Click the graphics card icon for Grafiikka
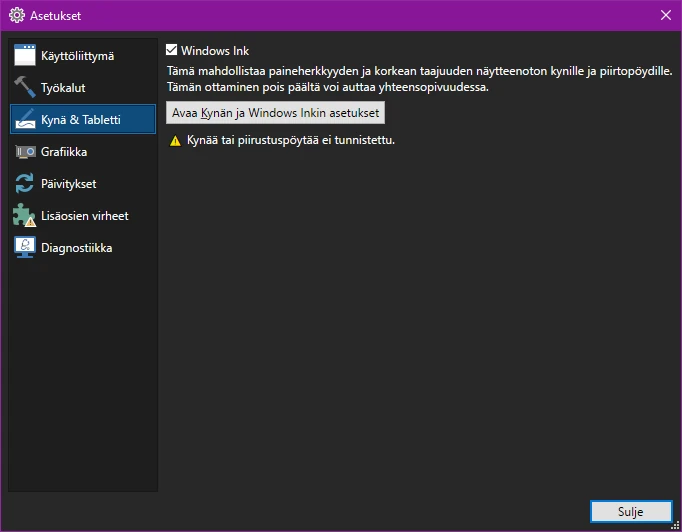This screenshot has width=682, height=532. pos(25,152)
